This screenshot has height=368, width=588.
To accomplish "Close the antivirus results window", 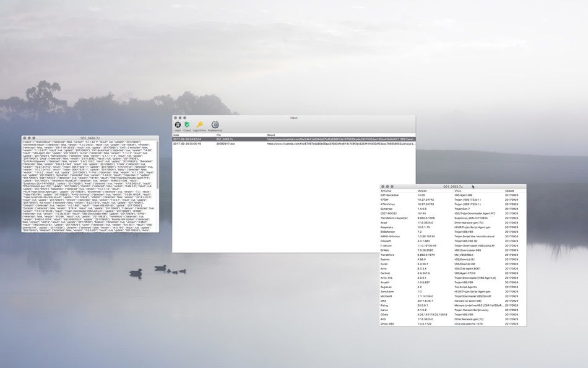I will (383, 186).
